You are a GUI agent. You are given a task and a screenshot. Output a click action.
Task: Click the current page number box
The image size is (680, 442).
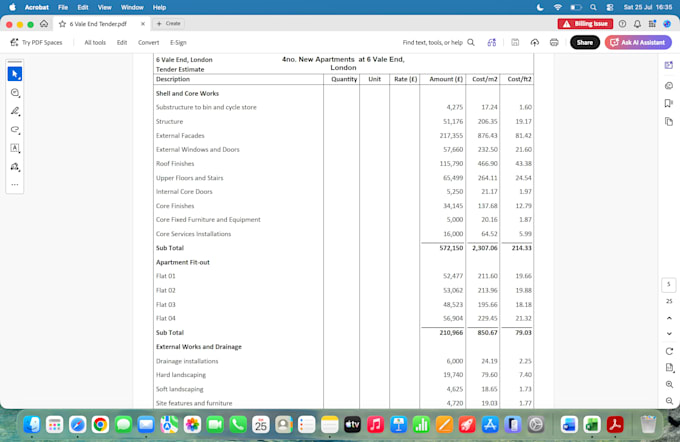[x=669, y=285]
